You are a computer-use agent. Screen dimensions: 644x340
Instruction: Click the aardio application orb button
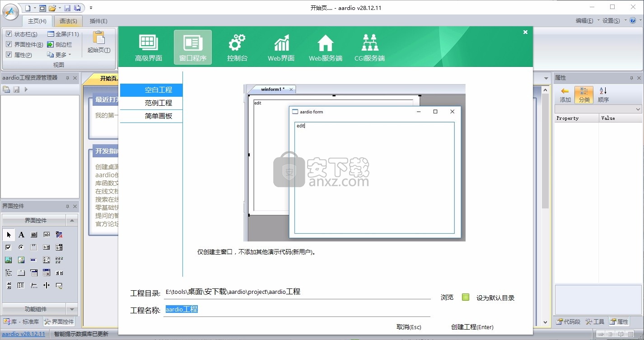[10, 11]
